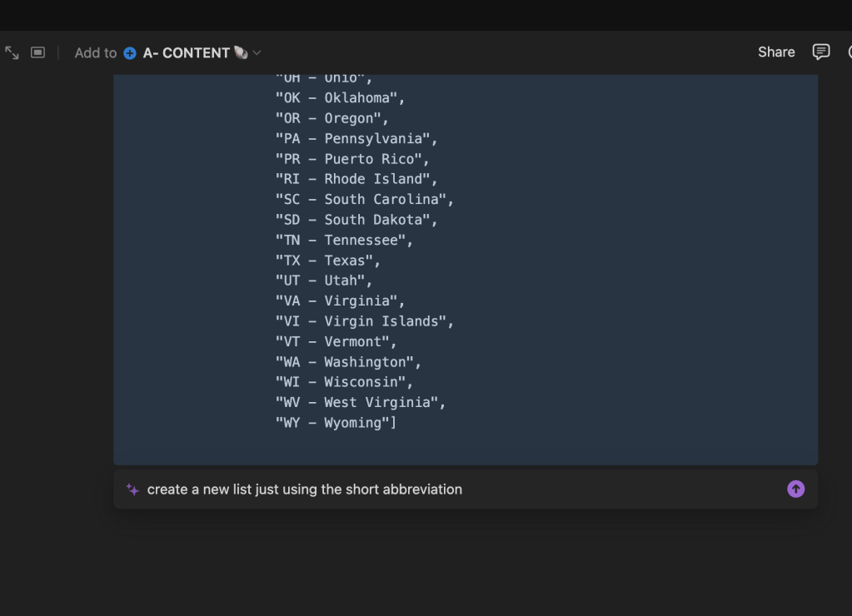Screen dimensions: 852x616
Task: Select the "WY – Wyoming" line
Action: tap(336, 423)
